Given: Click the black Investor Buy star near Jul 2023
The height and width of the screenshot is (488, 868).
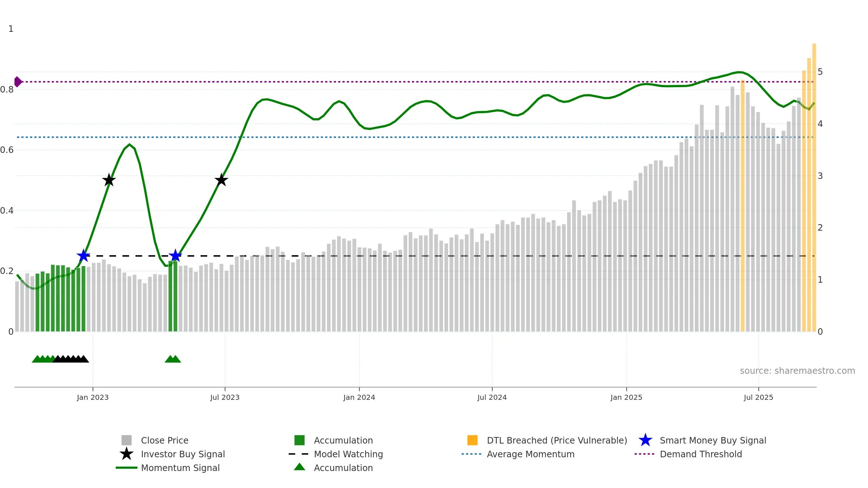Looking at the screenshot, I should [x=221, y=180].
